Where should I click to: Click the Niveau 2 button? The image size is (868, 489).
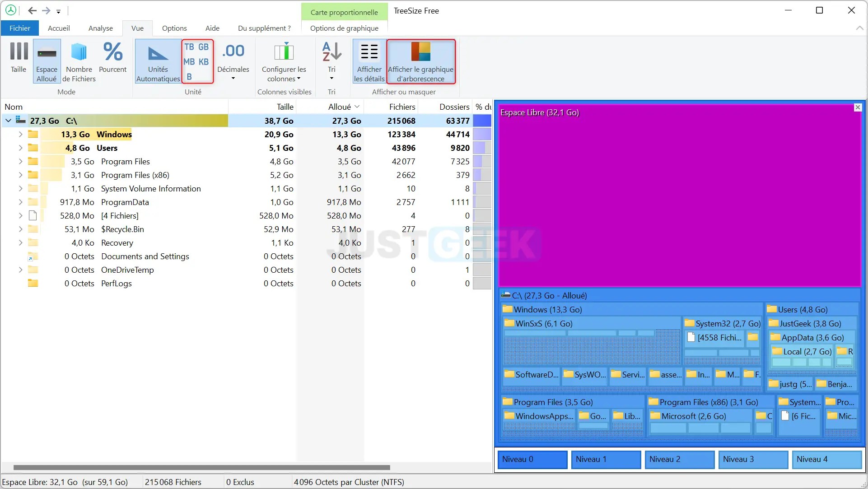(679, 459)
